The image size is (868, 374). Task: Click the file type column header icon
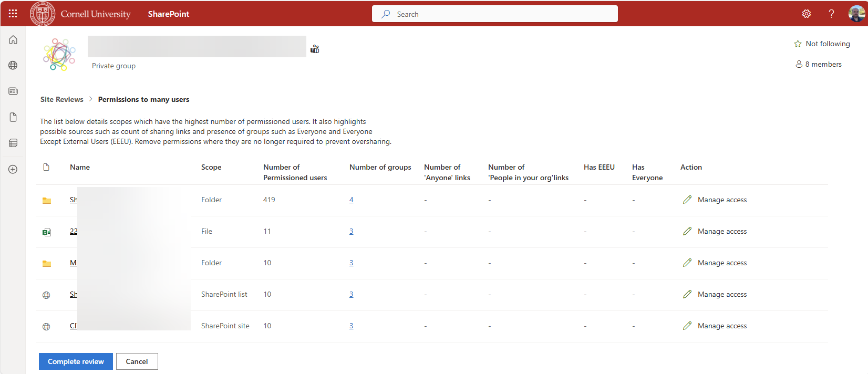[46, 167]
